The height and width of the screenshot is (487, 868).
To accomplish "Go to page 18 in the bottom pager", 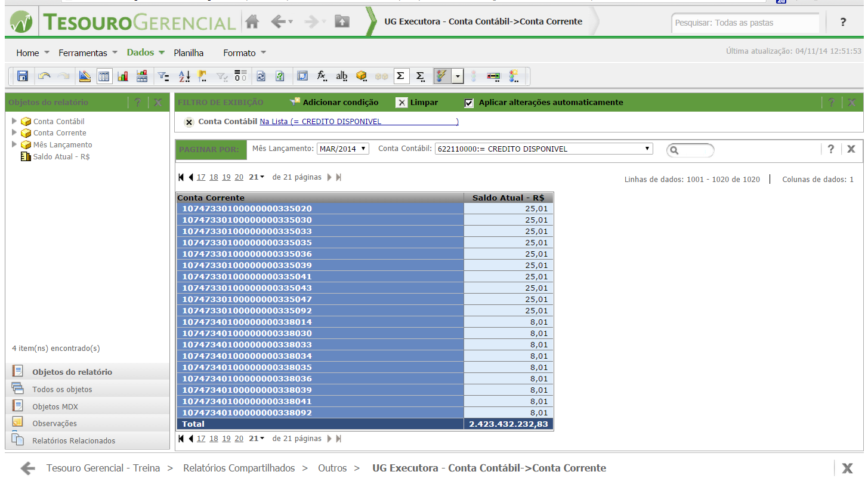I will coord(214,439).
